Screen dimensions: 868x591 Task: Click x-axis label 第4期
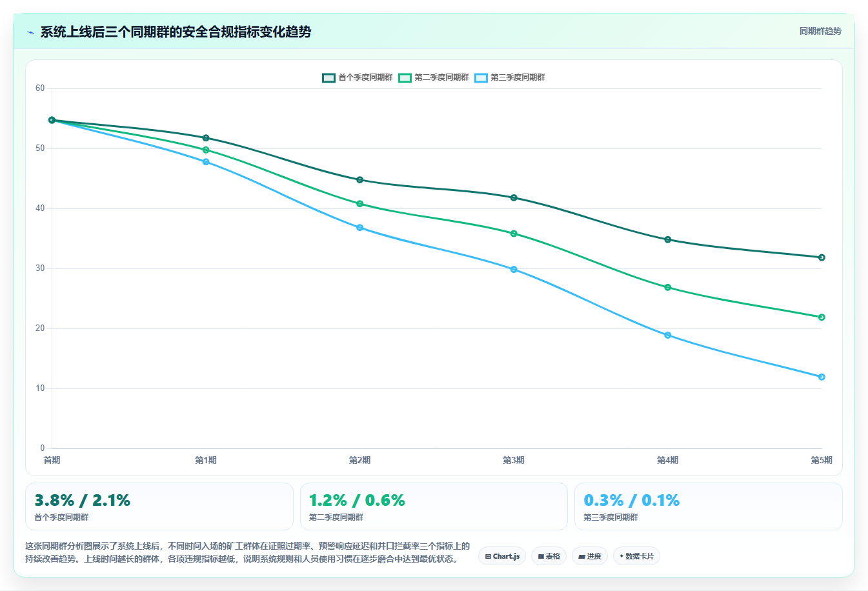coord(668,460)
